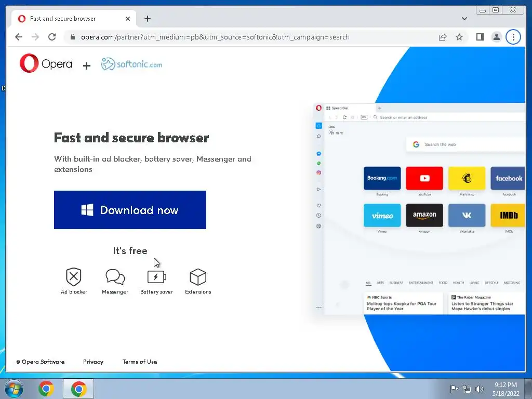
Task: Click the Opera logo
Action: pos(46,63)
